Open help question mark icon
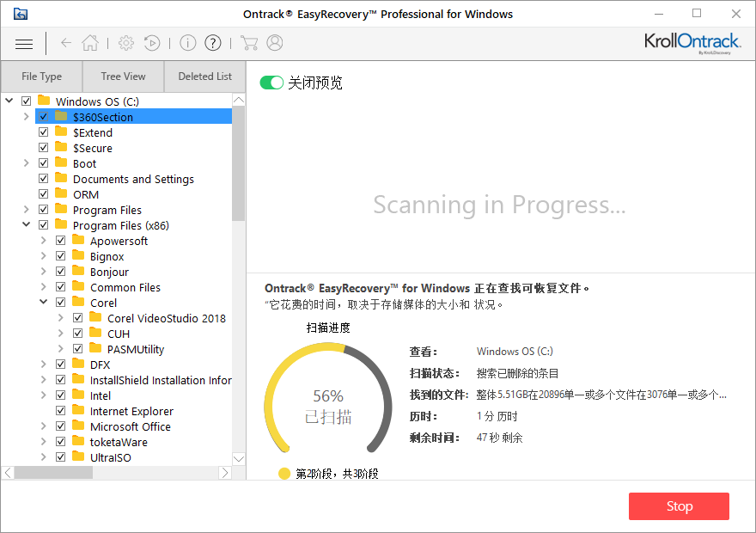 213,43
